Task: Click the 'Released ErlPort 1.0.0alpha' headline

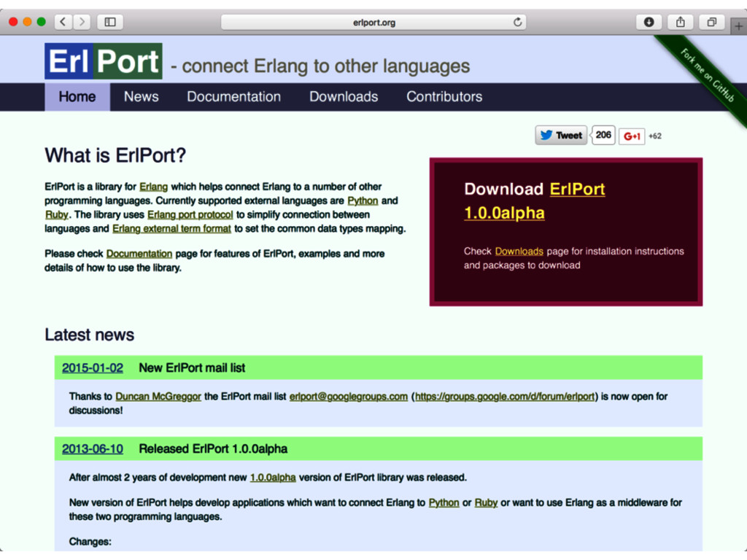Action: [x=213, y=448]
